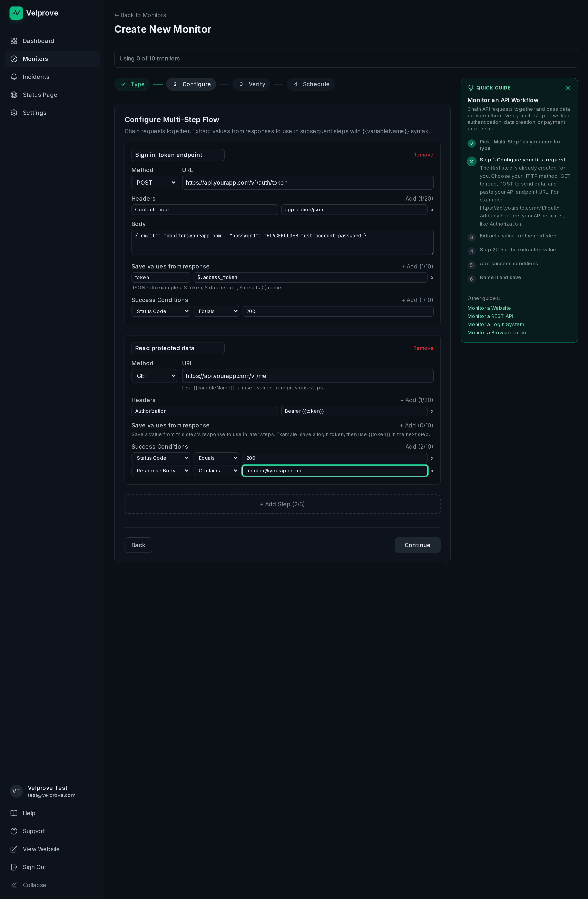Edit the 'Read protected data' step name
This screenshot has width=588, height=899.
tap(178, 348)
